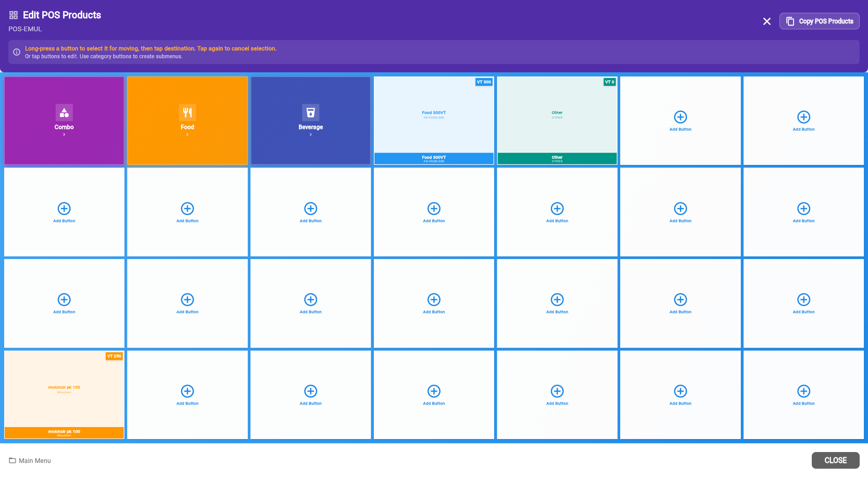The height and width of the screenshot is (477, 868).
Task: Add a button directly below the Food category
Action: (187, 212)
